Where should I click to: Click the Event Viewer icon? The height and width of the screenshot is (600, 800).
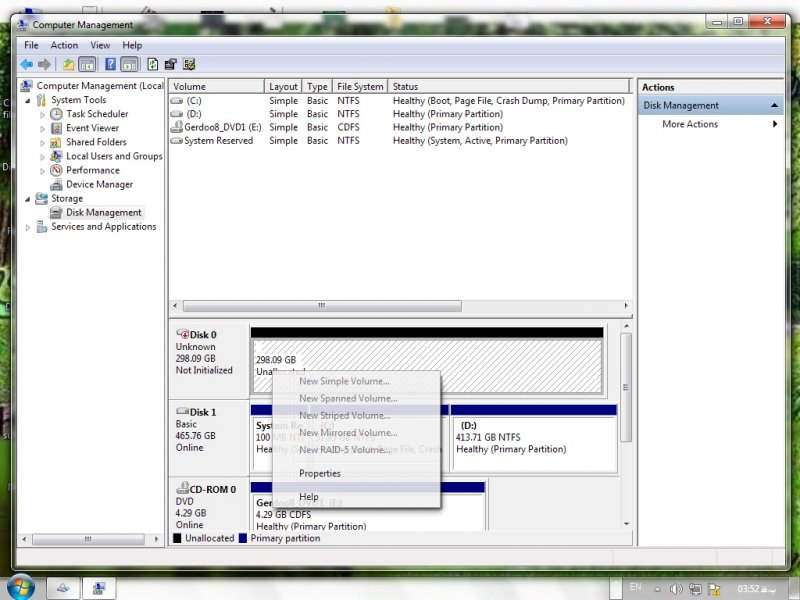[x=56, y=128]
